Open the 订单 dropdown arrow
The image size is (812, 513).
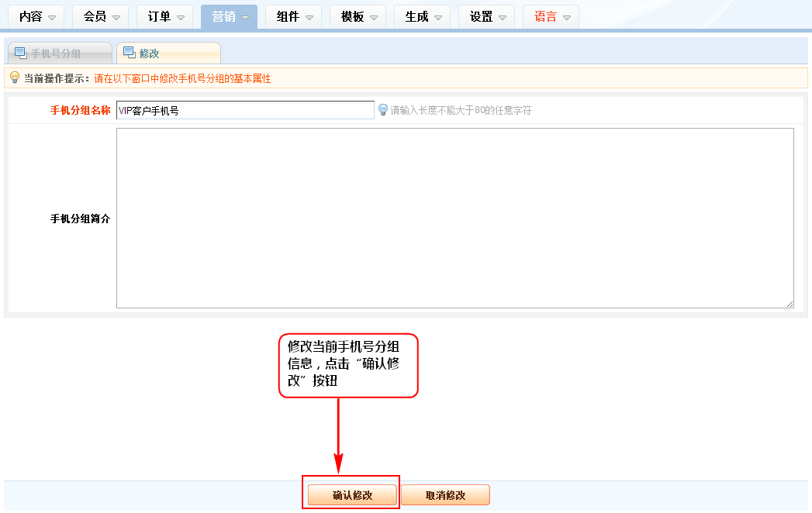180,17
